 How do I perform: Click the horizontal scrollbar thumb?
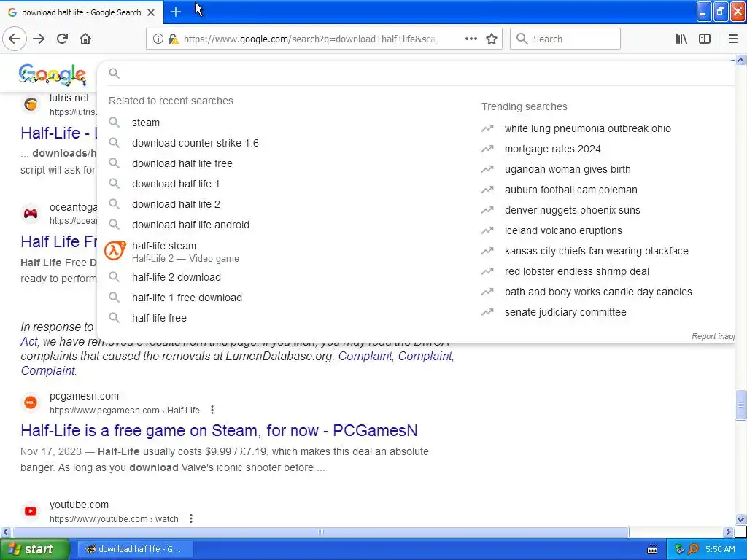pos(321,532)
